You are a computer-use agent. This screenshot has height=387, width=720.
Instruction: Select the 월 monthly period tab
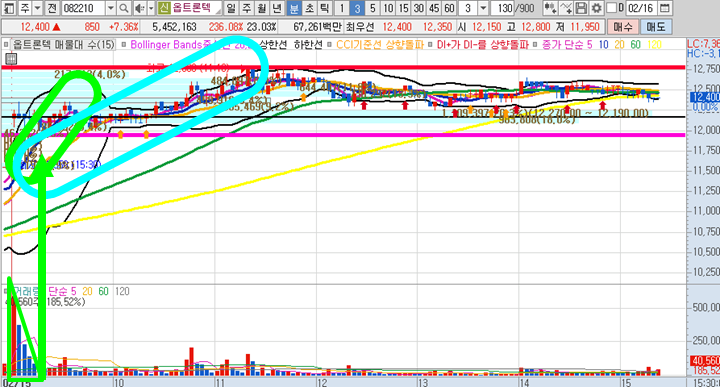[x=262, y=8]
